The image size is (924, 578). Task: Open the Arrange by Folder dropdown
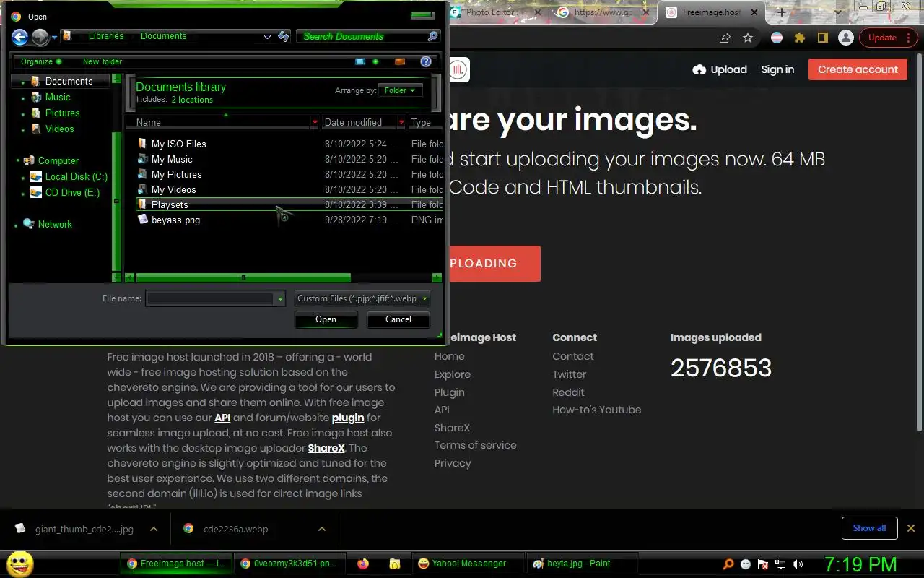pos(401,90)
